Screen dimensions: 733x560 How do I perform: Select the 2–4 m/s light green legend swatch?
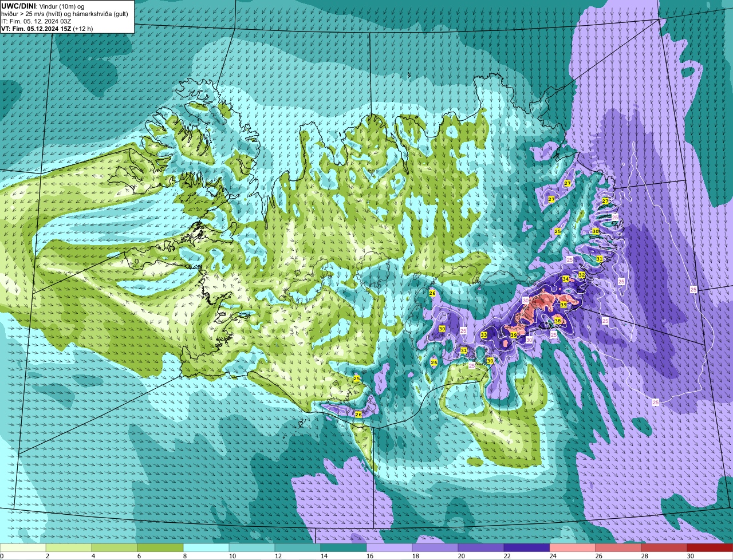(x=69, y=547)
